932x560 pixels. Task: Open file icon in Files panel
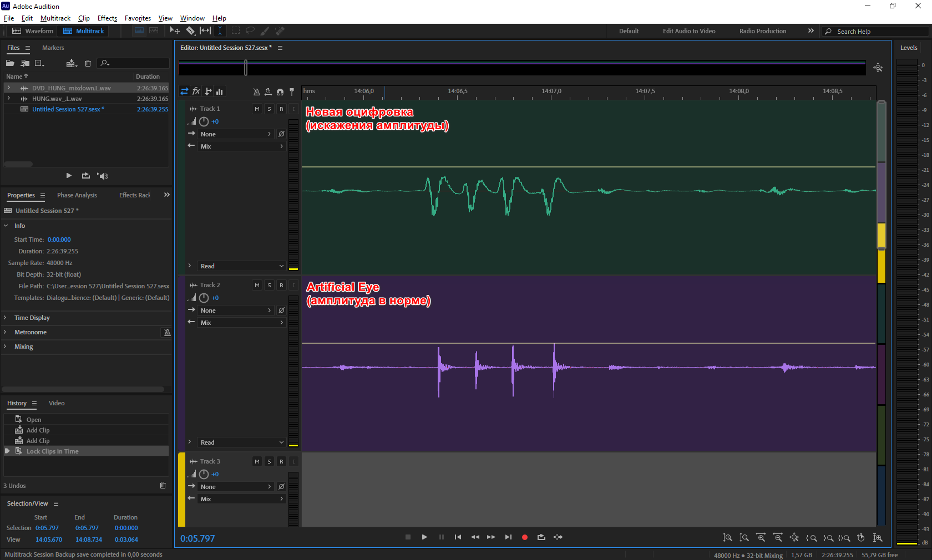(10, 63)
